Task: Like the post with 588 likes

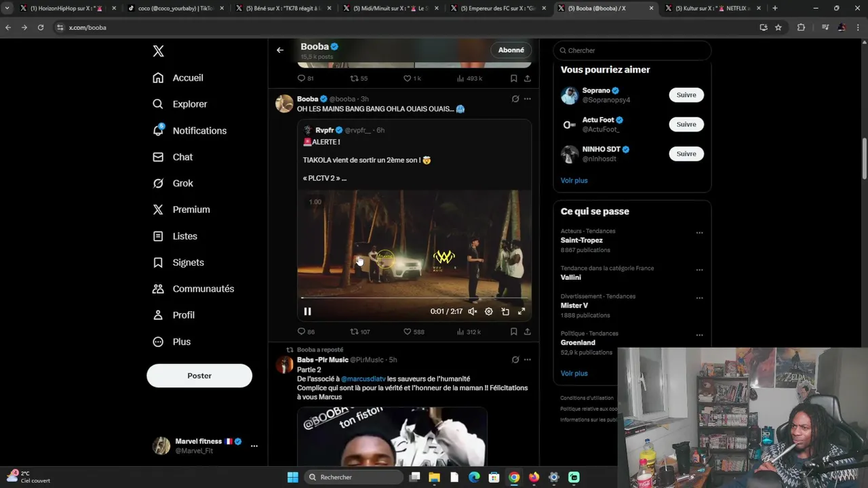Action: (414, 331)
